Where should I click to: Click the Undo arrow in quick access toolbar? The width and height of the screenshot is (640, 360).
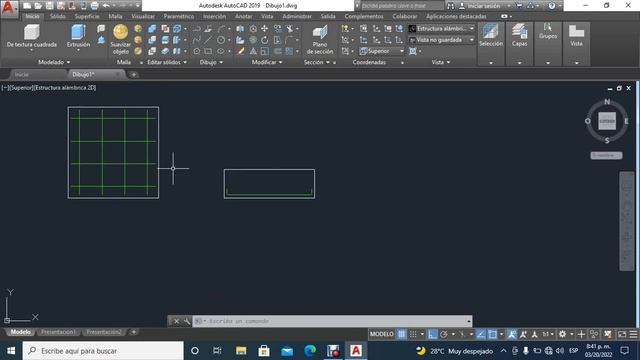[x=106, y=6]
